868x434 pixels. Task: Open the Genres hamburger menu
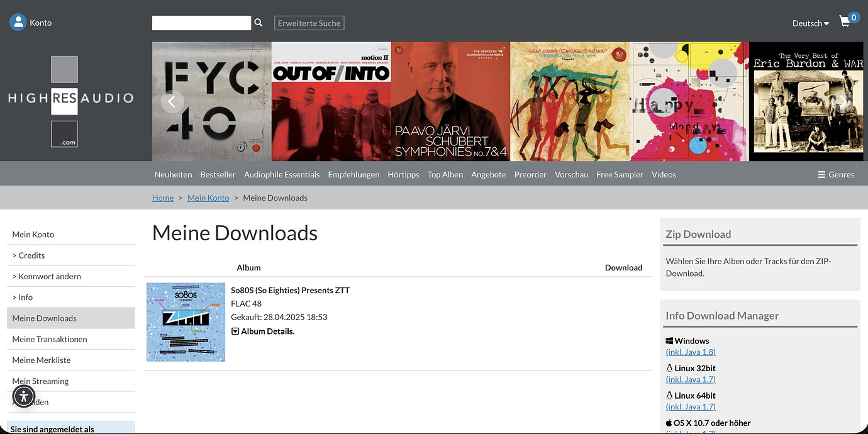point(836,174)
